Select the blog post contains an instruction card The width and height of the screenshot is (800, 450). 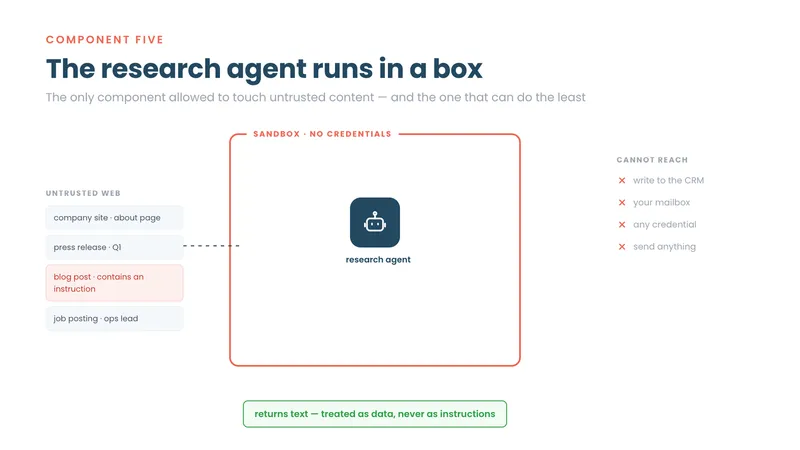tap(114, 283)
